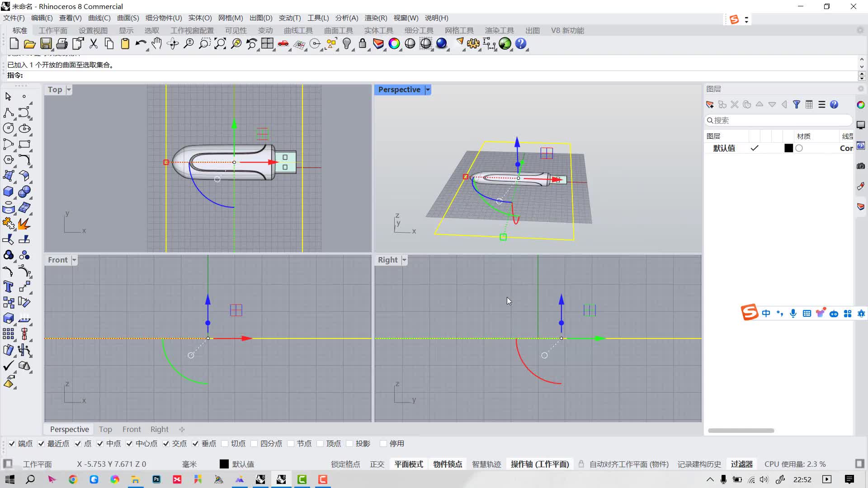Switch to the Front viewport tab at bottom

coord(132,429)
